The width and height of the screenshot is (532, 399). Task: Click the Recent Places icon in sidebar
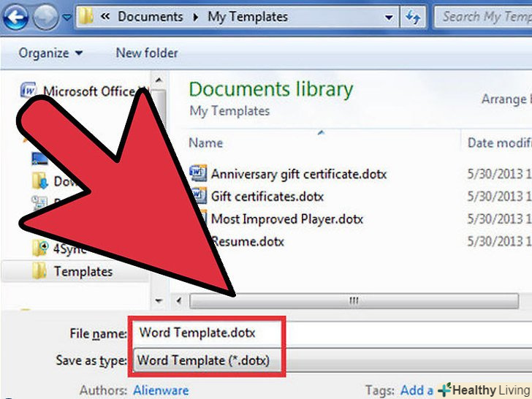point(39,202)
